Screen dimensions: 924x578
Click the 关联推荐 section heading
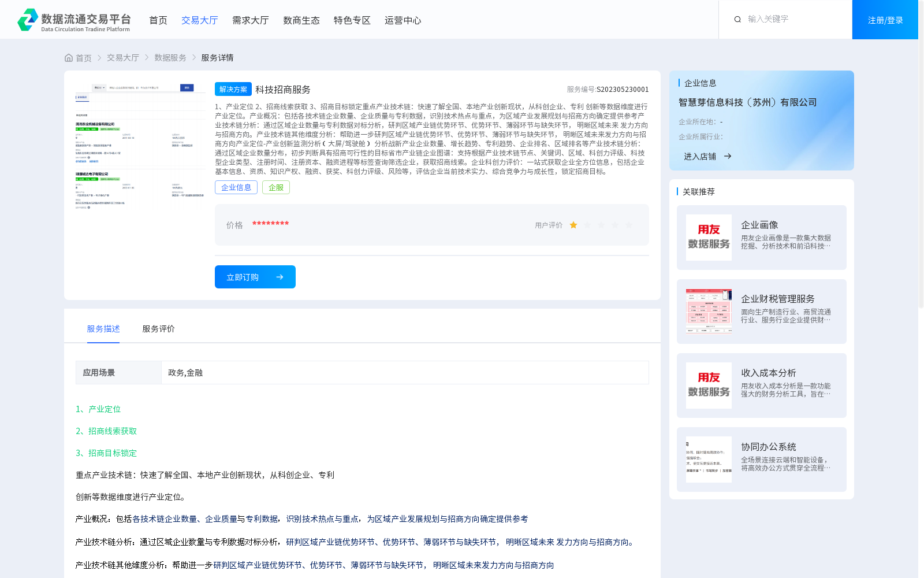point(699,192)
